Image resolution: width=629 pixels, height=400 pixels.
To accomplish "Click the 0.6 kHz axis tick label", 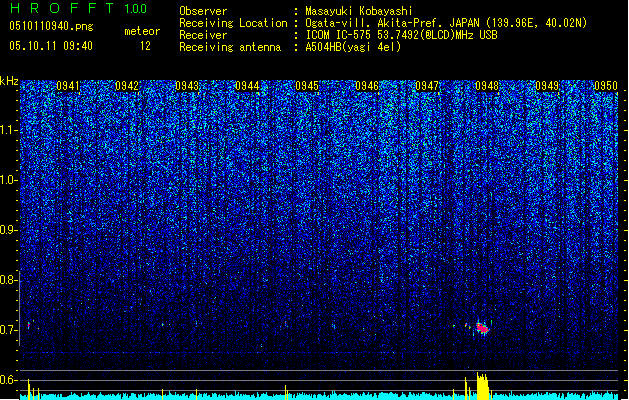I will point(8,380).
